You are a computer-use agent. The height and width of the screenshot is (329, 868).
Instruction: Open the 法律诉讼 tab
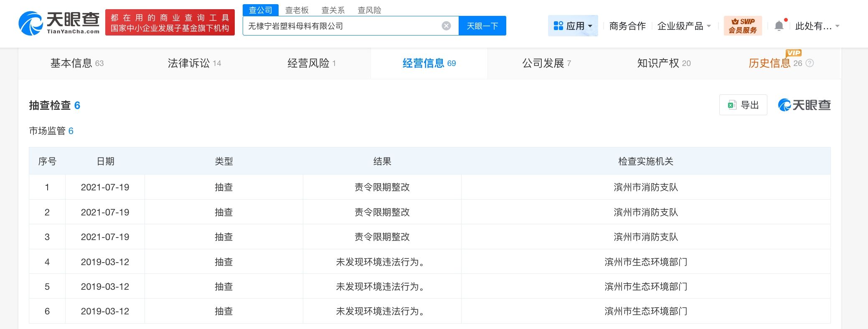(194, 63)
